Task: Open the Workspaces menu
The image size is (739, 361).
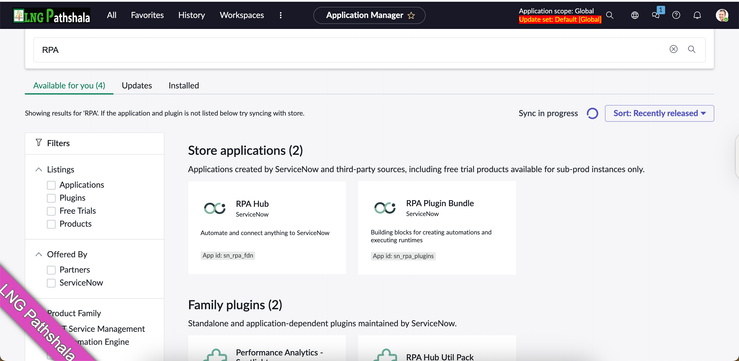Action: click(x=242, y=15)
